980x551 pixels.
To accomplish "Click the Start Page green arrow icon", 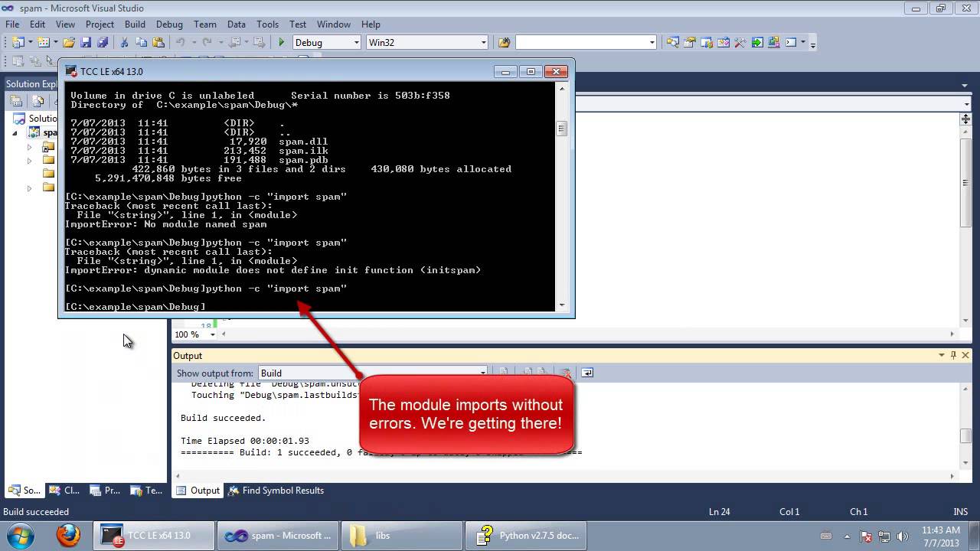I will [756, 43].
